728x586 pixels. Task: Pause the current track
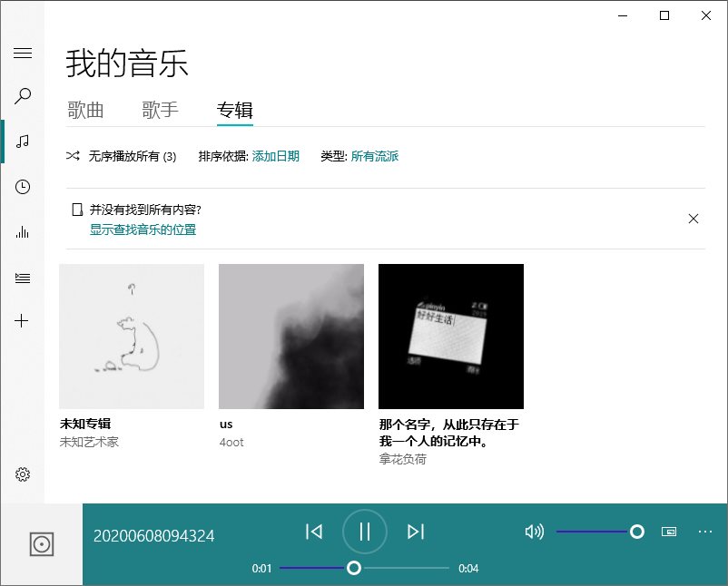(x=365, y=532)
